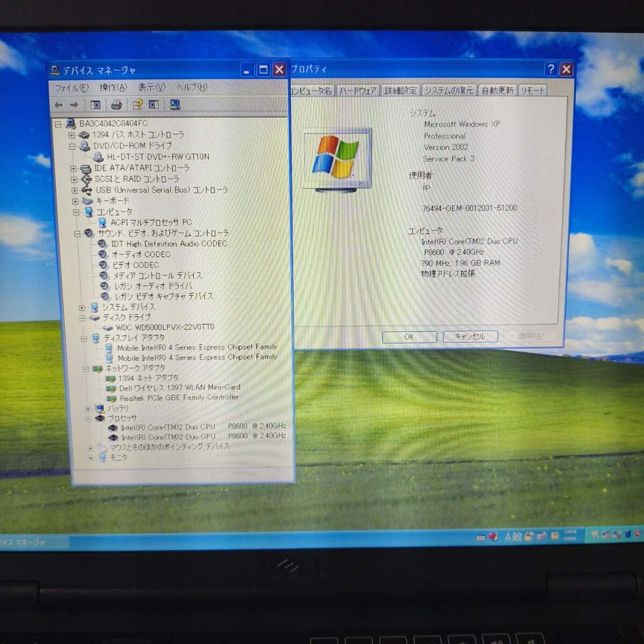Collapse the ネットワーク アダプタ node
This screenshot has width=644, height=644.
click(85, 369)
